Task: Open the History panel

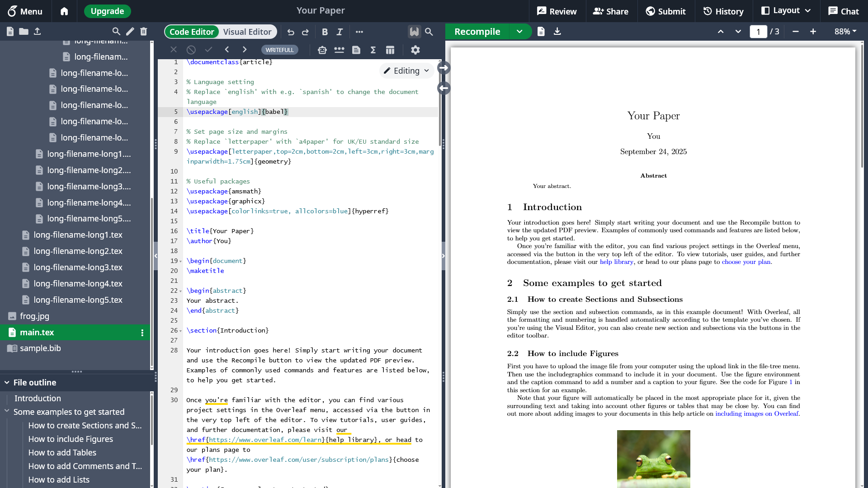Action: (x=723, y=11)
